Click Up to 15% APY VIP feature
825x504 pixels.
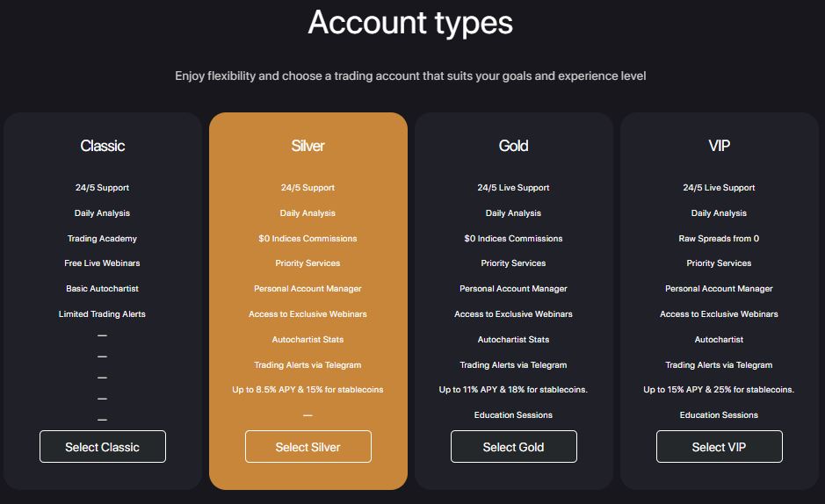[719, 390]
